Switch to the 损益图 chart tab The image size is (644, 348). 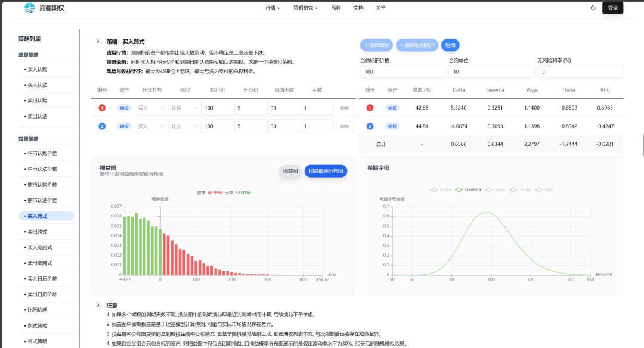(x=290, y=171)
